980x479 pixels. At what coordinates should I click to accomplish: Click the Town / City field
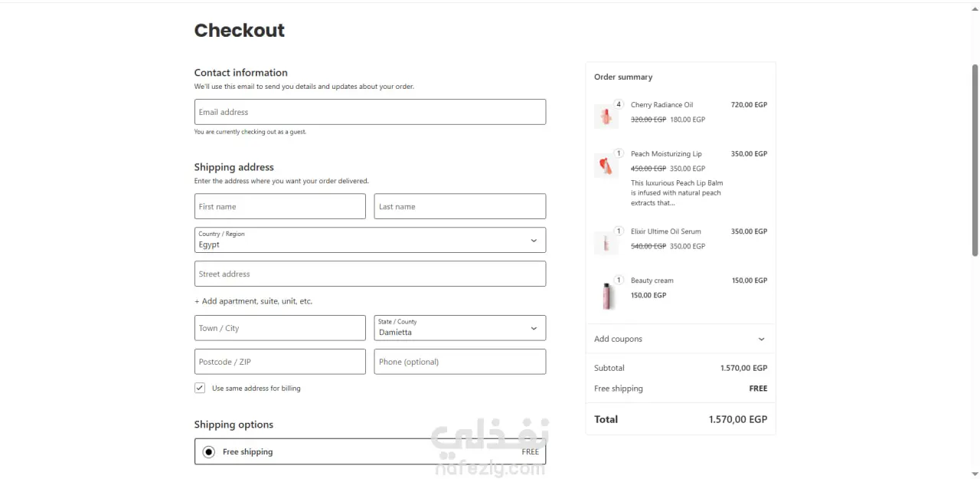279,328
